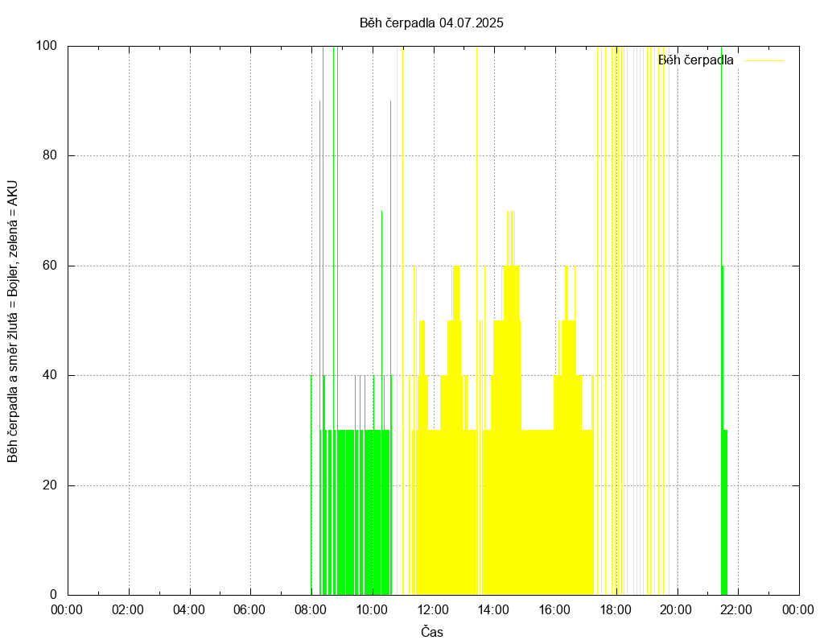The height and width of the screenshot is (644, 824).
Task: Click the yellow legend line sample
Action: pos(764,60)
